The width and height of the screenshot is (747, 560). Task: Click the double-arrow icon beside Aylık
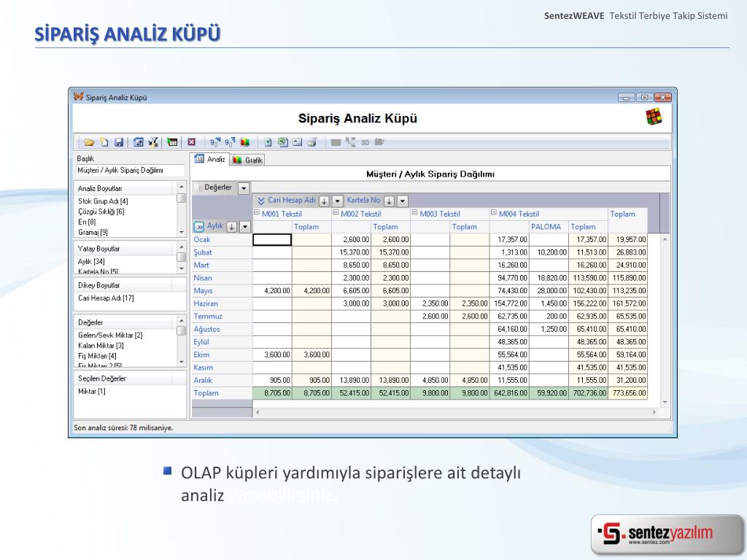tap(199, 227)
